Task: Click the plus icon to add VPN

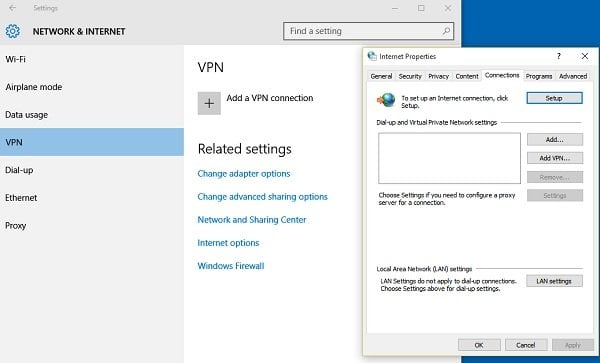Action: pyautogui.click(x=209, y=103)
